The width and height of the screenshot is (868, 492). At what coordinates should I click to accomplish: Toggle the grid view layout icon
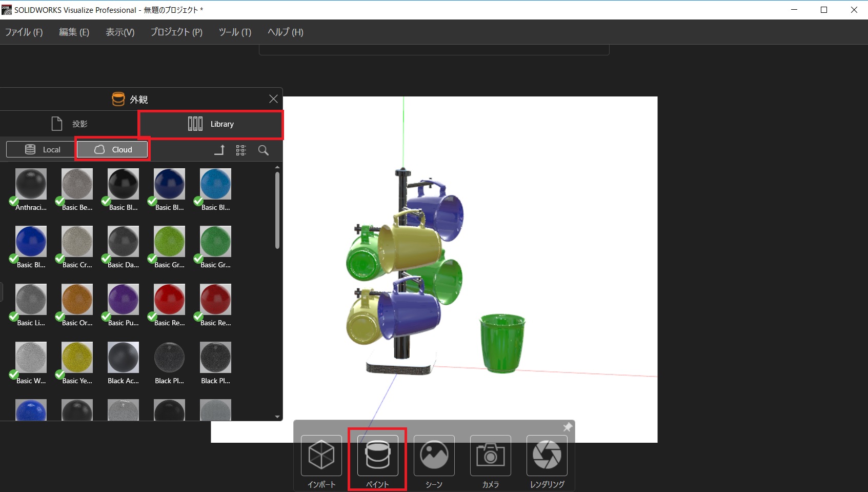click(241, 150)
